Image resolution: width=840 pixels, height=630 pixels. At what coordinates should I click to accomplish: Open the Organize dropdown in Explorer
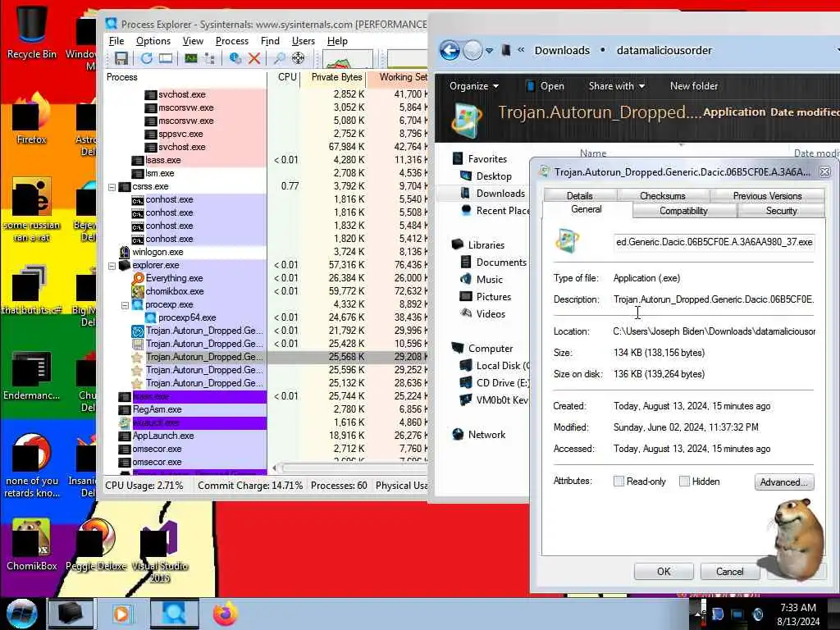point(473,86)
